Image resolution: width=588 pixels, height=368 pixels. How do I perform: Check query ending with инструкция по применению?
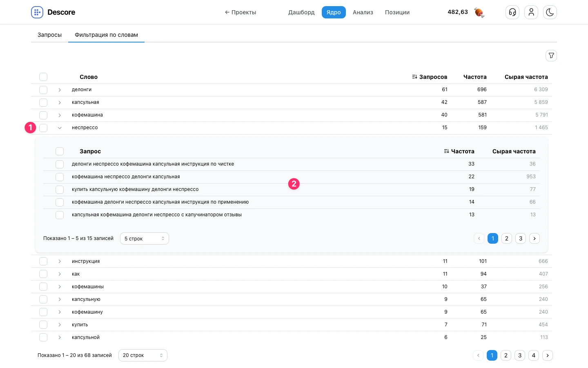(60, 202)
